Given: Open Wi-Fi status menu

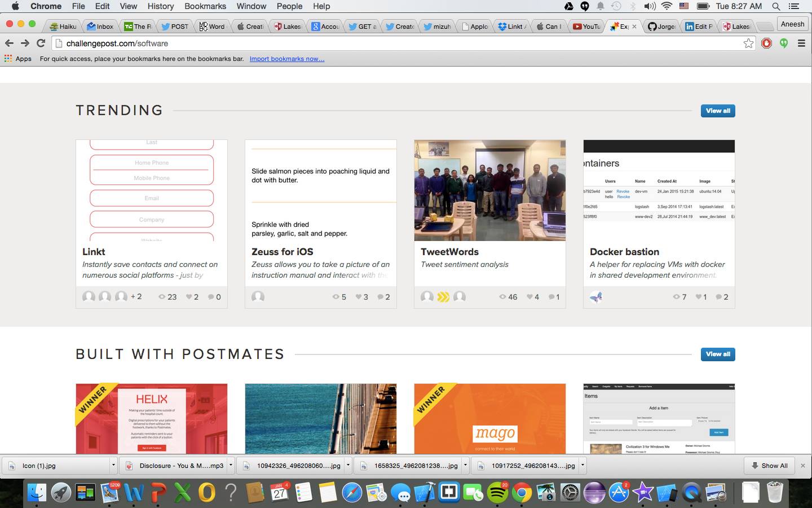Looking at the screenshot, I should pos(667,6).
